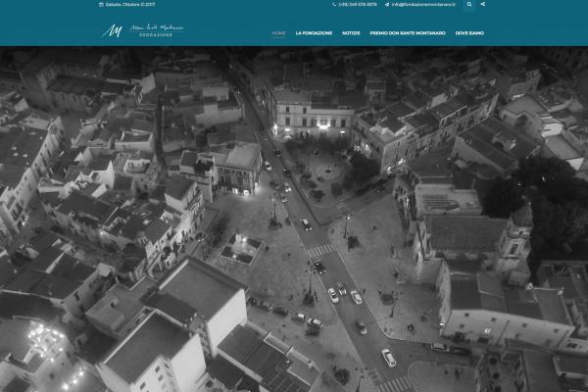Click the info email address link
588x392 pixels.
click(423, 5)
